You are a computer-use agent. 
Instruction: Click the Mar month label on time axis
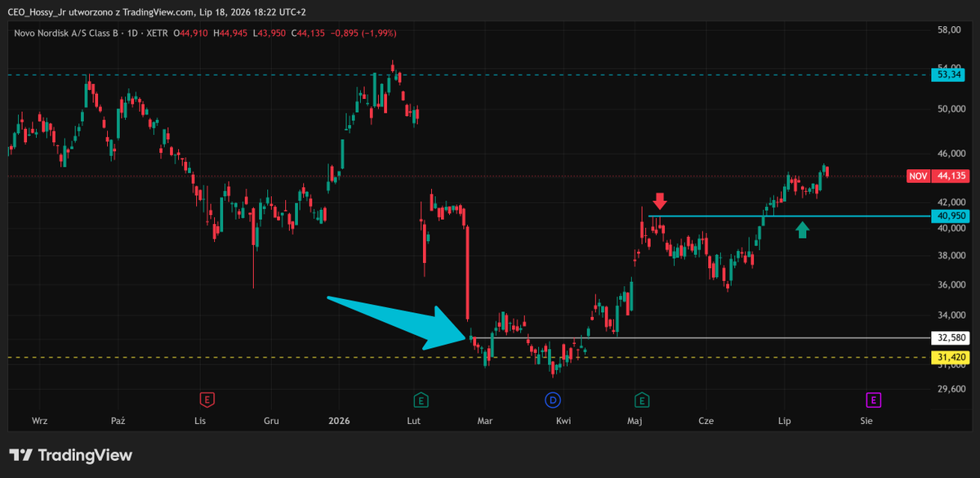(x=485, y=421)
